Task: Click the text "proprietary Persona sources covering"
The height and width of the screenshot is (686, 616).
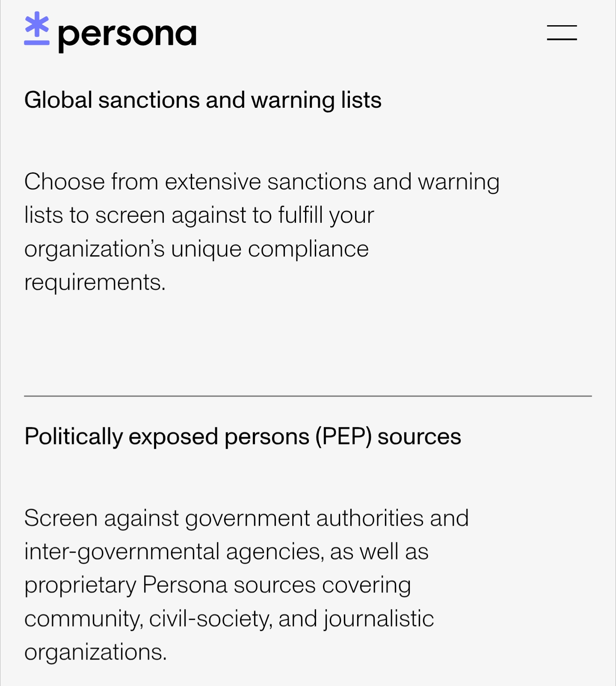Action: (217, 585)
